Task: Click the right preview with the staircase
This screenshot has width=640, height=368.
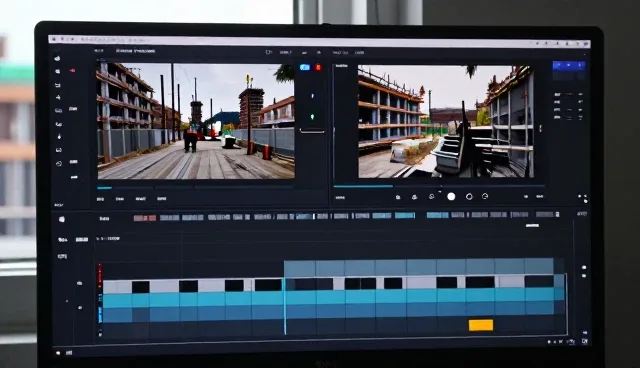Action: 446,122
